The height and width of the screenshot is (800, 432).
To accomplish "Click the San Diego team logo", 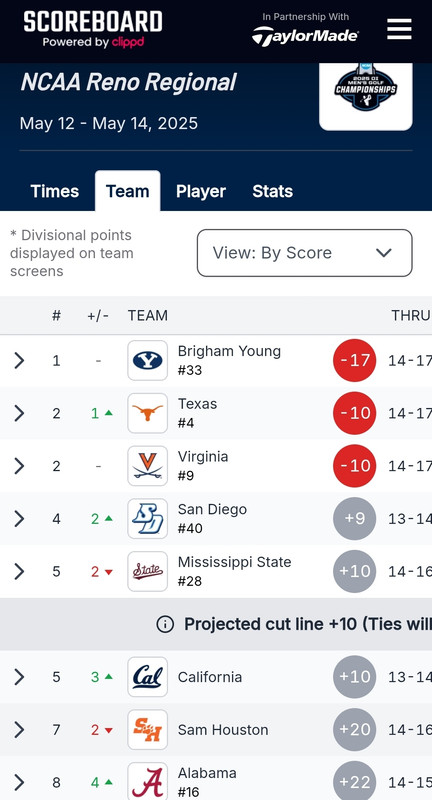I will click(x=147, y=518).
